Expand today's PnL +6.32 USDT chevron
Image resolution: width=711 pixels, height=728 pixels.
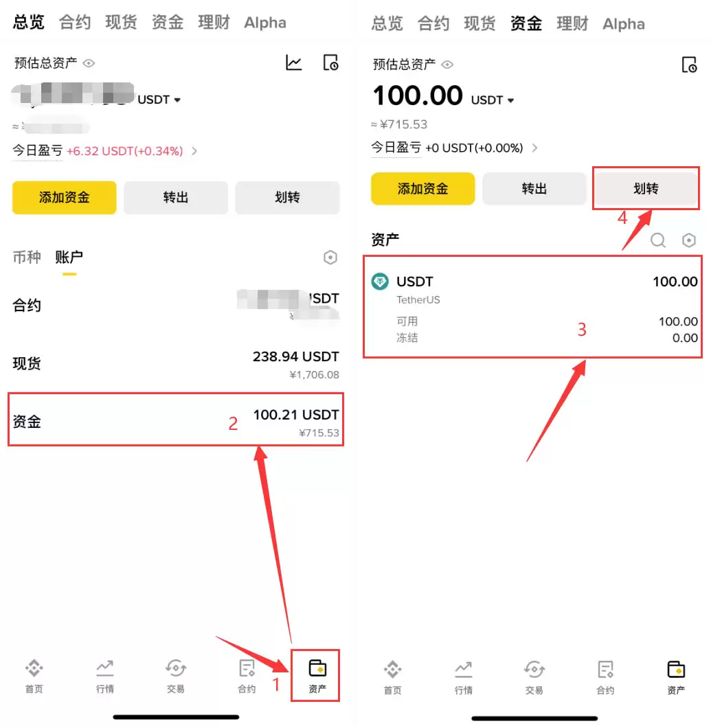click(194, 151)
